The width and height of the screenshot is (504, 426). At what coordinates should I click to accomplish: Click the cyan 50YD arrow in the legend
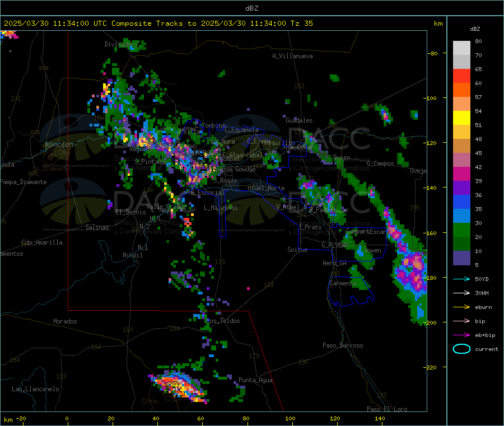tap(461, 279)
